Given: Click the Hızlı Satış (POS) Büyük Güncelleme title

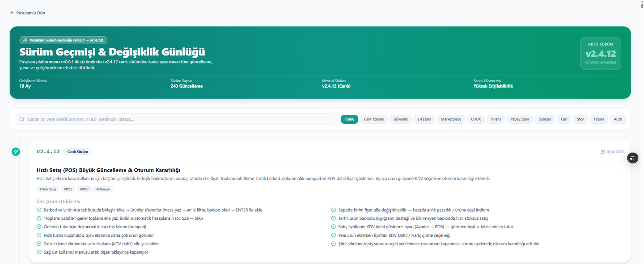Looking at the screenshot, I should point(108,170).
